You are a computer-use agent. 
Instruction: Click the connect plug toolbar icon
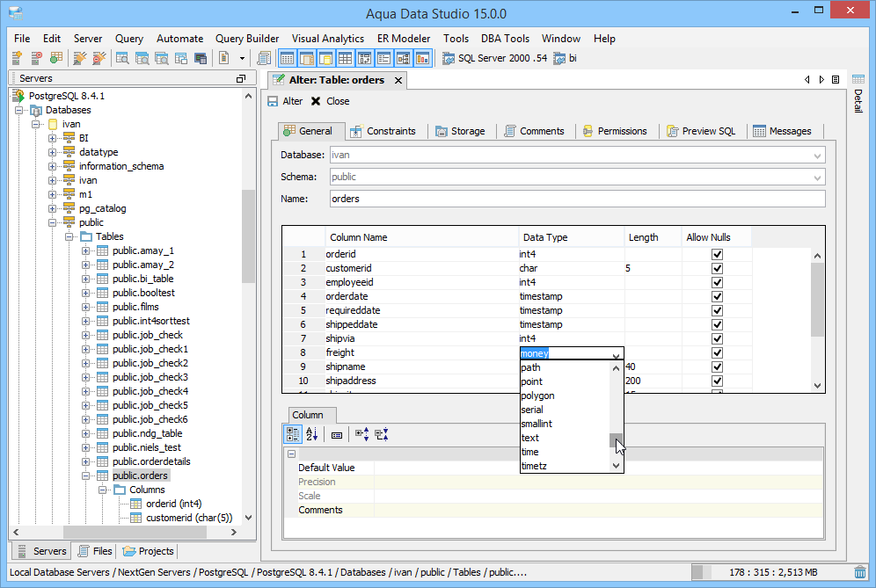(x=80, y=58)
